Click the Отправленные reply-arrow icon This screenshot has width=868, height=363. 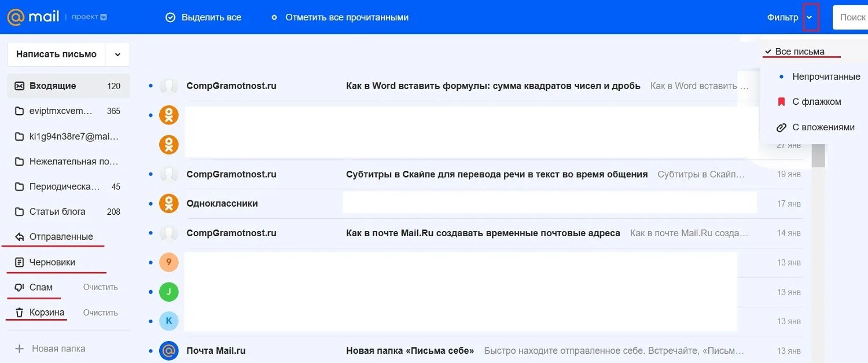[19, 237]
